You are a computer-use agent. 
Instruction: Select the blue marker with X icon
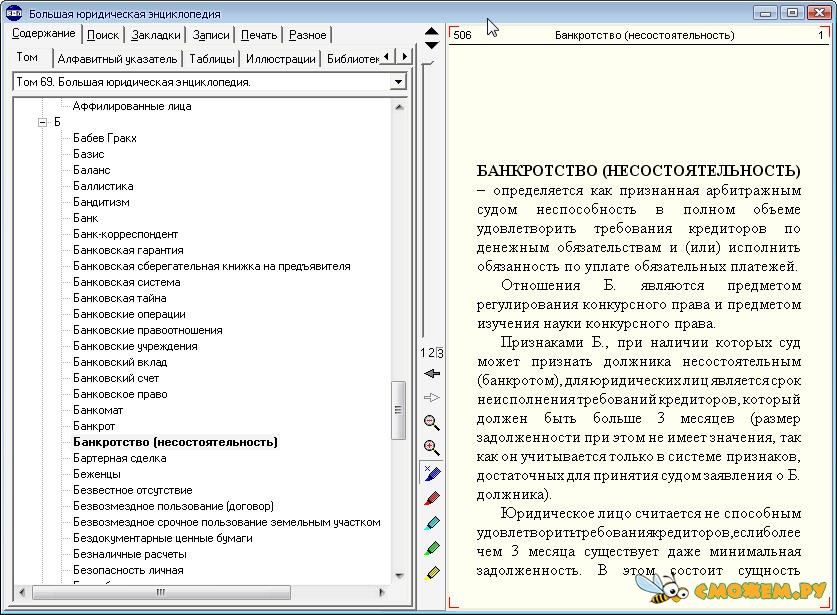[x=432, y=473]
